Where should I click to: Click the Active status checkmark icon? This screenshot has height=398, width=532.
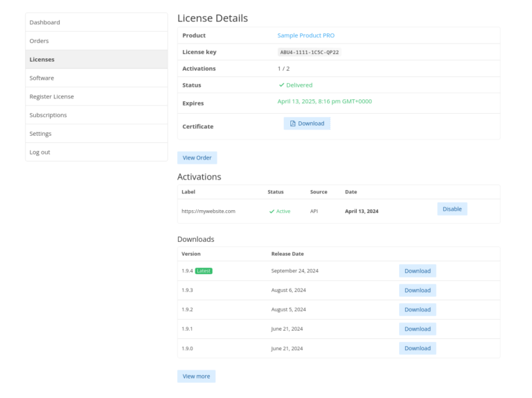pos(272,211)
